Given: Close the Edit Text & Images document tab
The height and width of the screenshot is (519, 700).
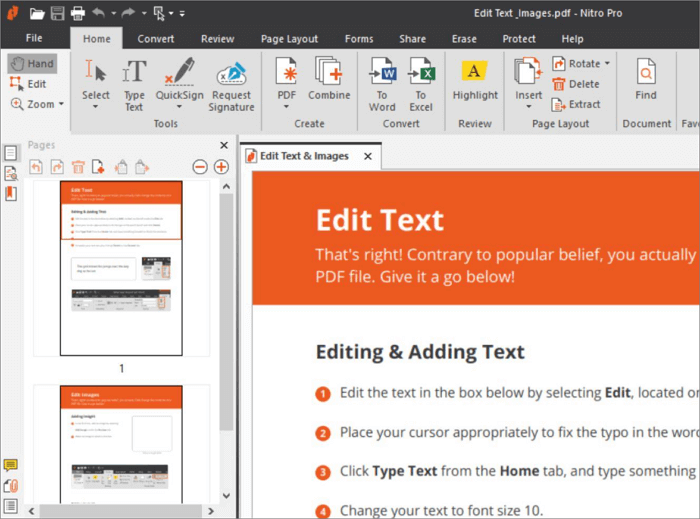Looking at the screenshot, I should click(x=367, y=157).
